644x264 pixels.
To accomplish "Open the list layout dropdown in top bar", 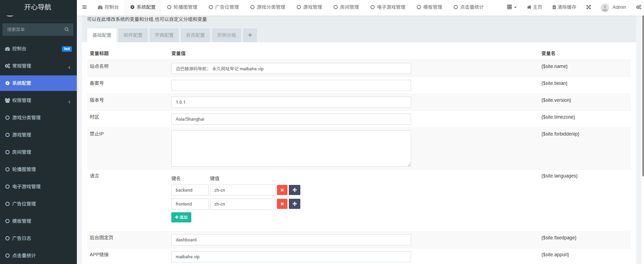I will click(512, 7).
